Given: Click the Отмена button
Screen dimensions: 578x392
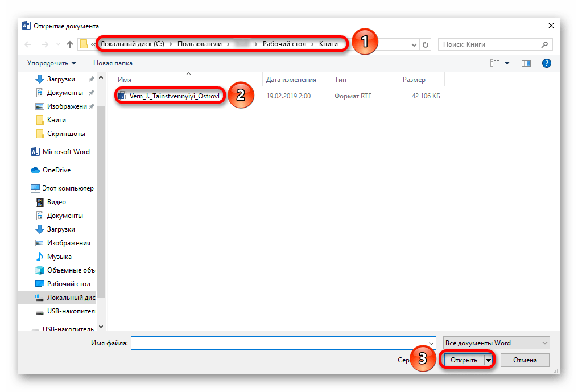Looking at the screenshot, I should point(525,360).
